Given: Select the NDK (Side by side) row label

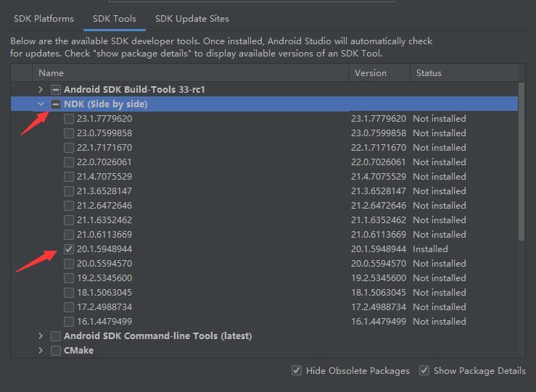Looking at the screenshot, I should [106, 104].
